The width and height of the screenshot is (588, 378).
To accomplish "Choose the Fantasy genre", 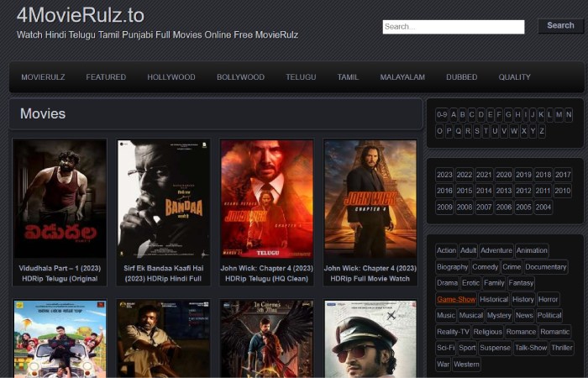I will pyautogui.click(x=521, y=283).
